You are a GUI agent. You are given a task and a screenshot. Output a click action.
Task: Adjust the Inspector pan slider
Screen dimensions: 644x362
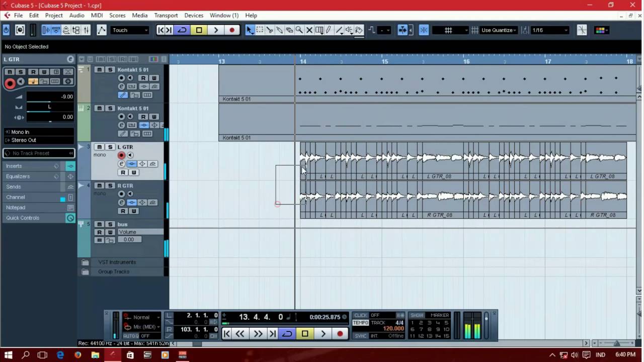(49, 107)
